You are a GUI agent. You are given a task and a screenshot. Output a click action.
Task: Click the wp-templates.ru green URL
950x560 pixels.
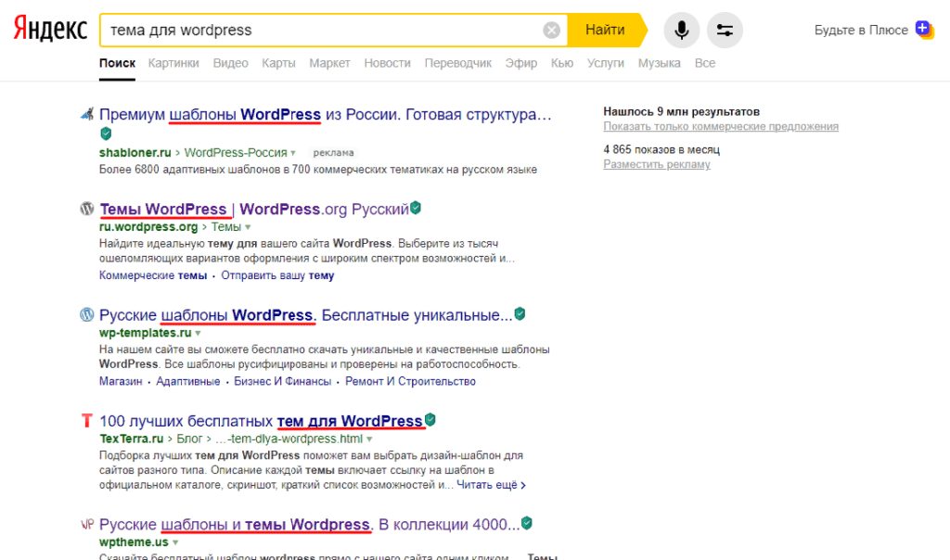coord(146,333)
